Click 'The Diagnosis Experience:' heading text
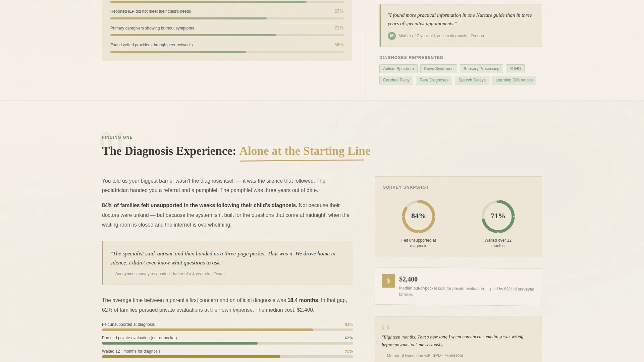This screenshot has width=644, height=362. click(x=169, y=151)
